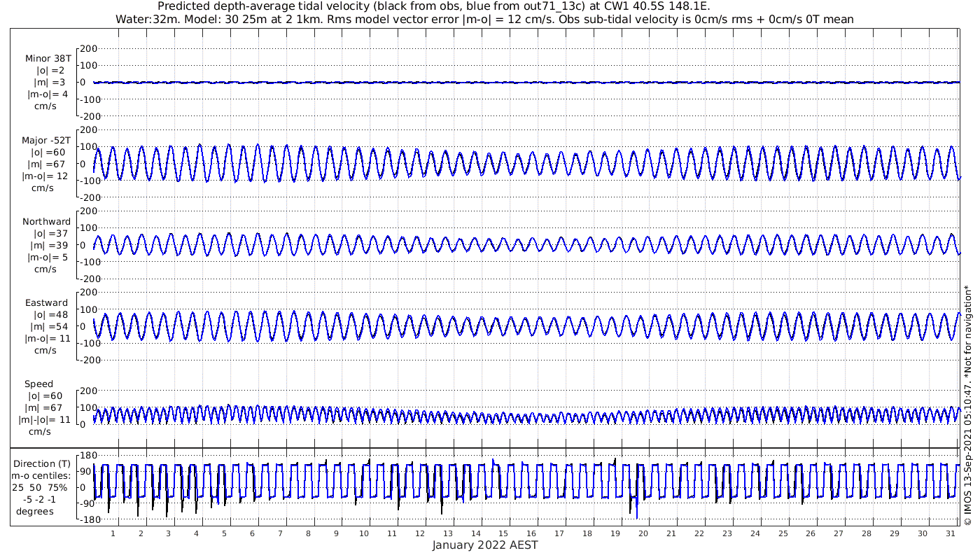Click the "|m|-|o|= 11" value in Speed panel

pos(45,420)
